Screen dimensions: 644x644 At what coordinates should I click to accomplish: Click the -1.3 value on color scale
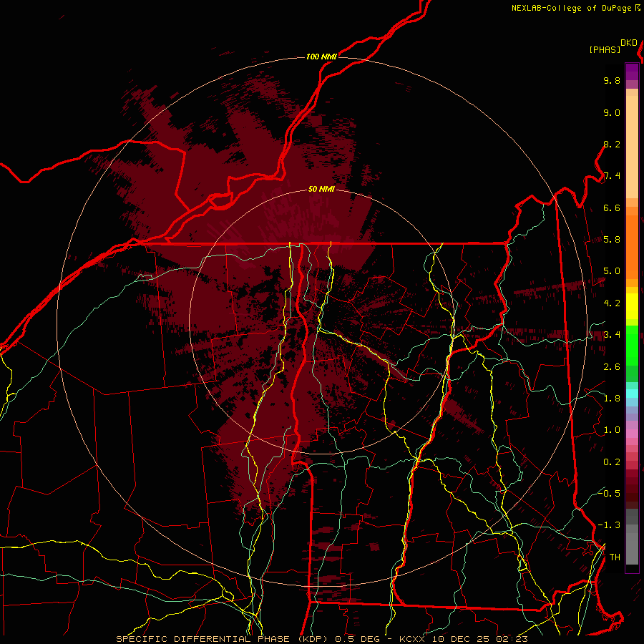click(609, 525)
